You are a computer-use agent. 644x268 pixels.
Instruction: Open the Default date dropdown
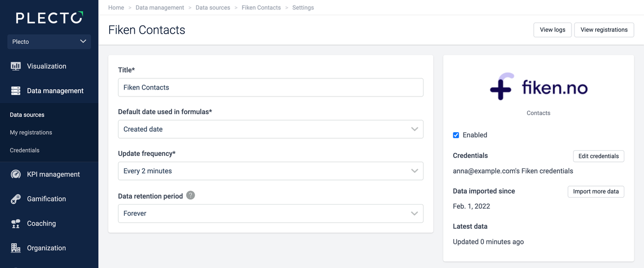click(x=270, y=129)
